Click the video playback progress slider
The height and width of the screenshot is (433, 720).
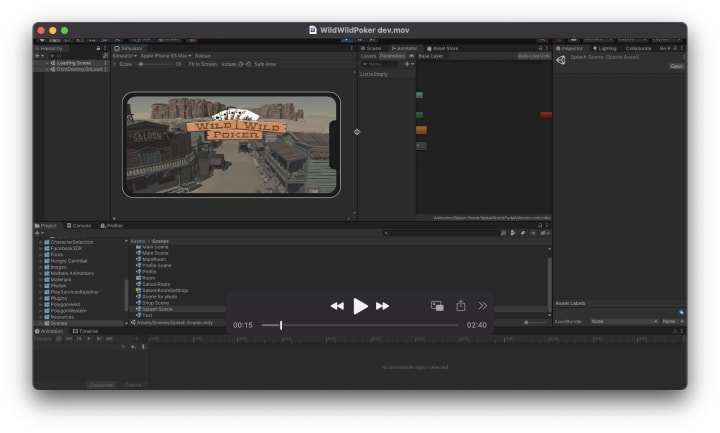click(360, 325)
